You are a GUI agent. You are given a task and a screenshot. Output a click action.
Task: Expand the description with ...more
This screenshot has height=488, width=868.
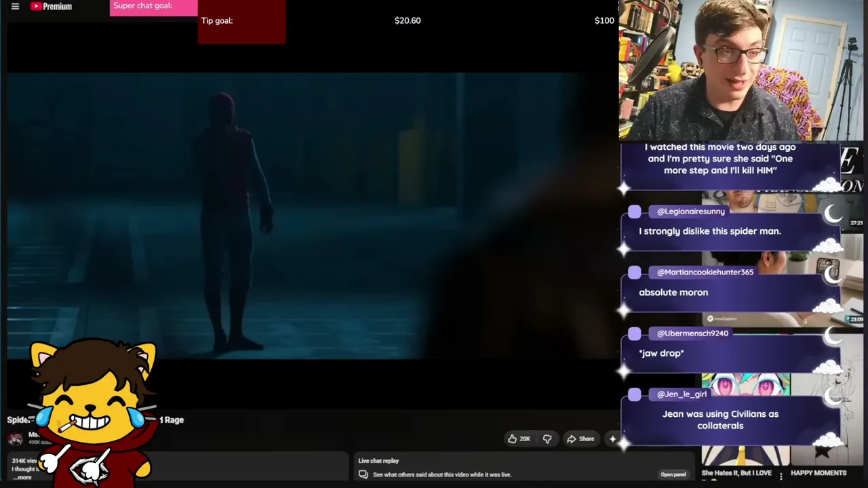coord(22,477)
